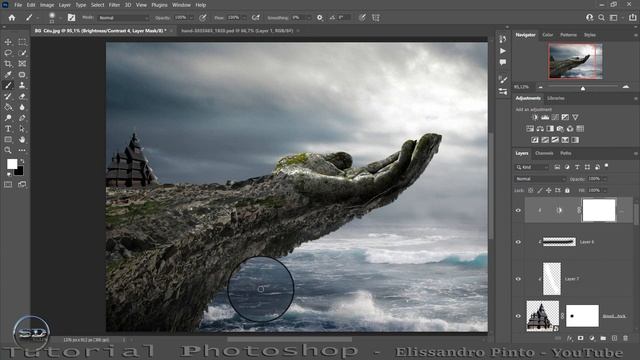
Task: Click the Home icon in options bar
Action: click(x=12, y=18)
